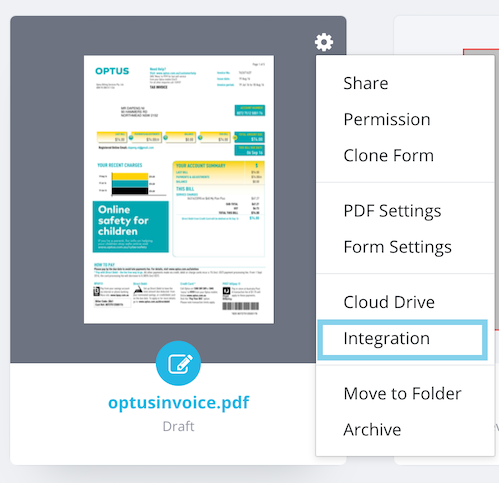499x483 pixels.
Task: Click the barcode in the invoice preview
Action: tap(241, 306)
